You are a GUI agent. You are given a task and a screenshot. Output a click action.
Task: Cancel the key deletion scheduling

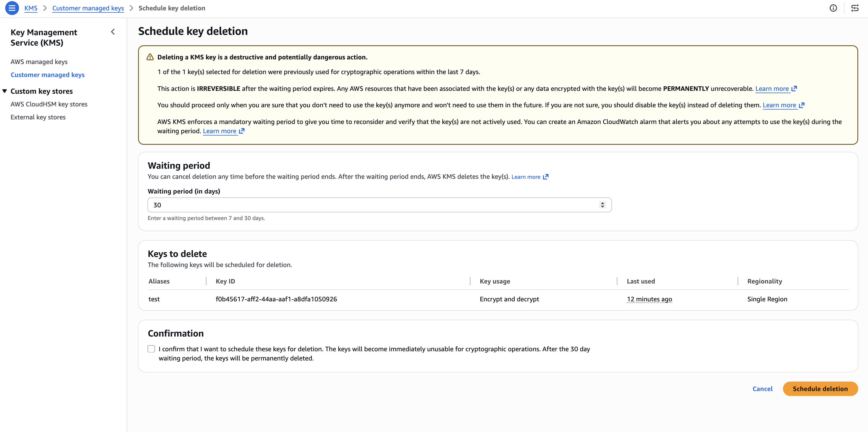point(762,388)
